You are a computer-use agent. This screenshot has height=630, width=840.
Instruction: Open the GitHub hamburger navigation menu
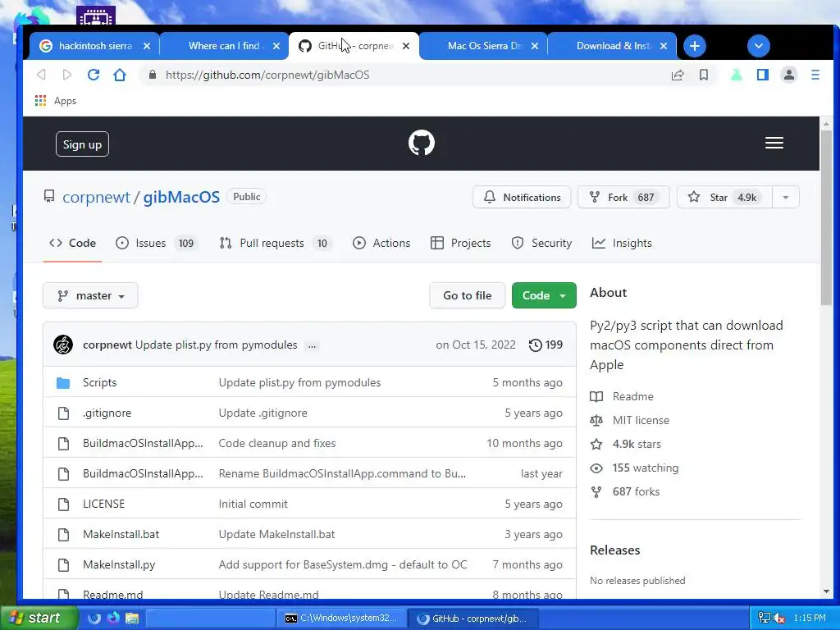[x=774, y=143]
